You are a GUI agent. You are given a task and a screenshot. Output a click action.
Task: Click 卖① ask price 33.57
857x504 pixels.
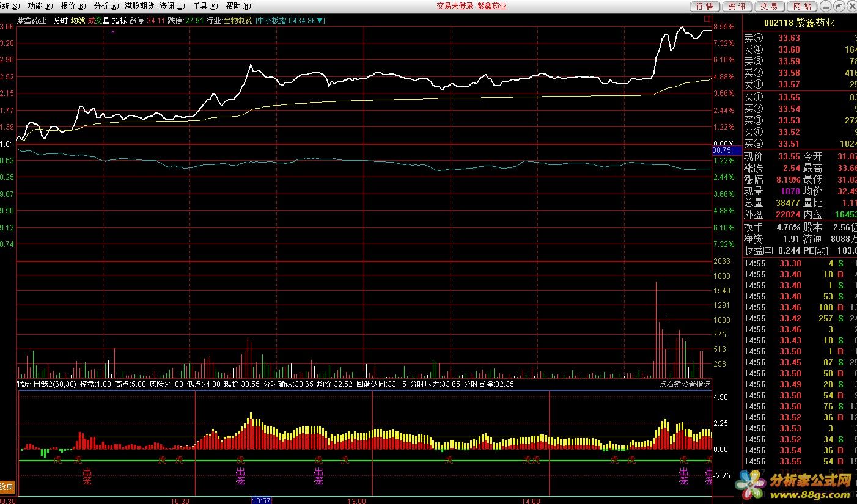(x=789, y=84)
